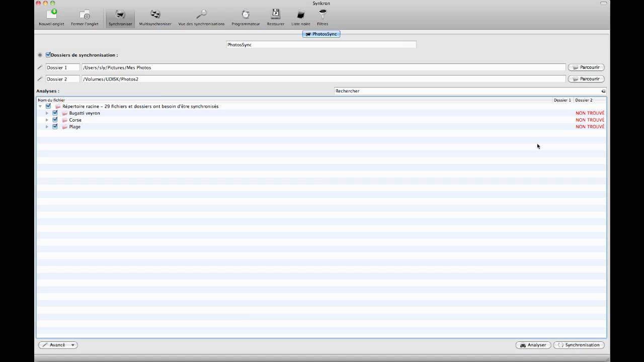The height and width of the screenshot is (362, 644).
Task: Expand the Corse folder
Action: (x=47, y=120)
